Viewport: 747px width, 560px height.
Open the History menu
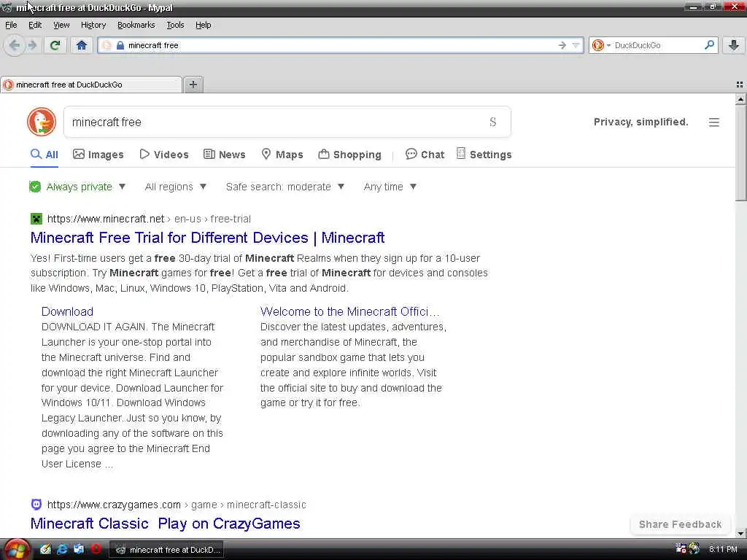[x=93, y=25]
